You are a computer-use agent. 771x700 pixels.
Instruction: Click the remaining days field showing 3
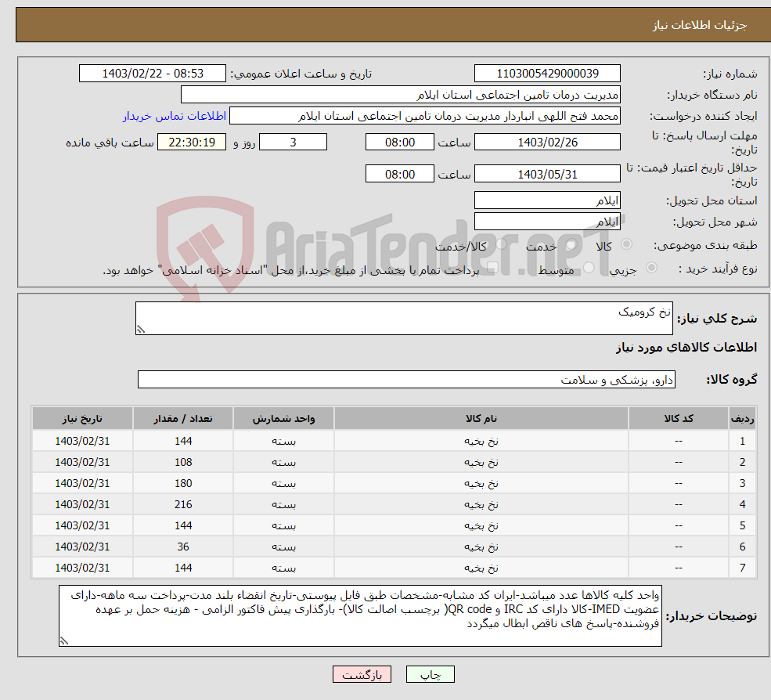click(293, 143)
